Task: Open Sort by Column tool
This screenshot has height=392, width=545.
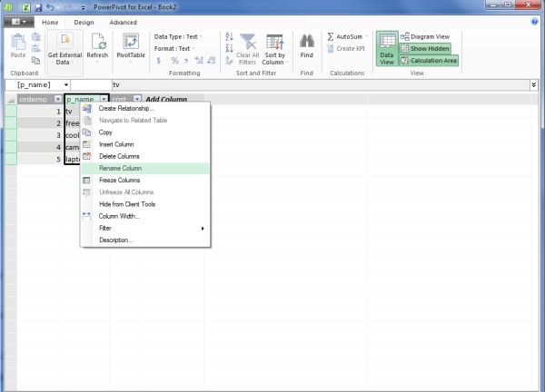Action: tap(274, 49)
